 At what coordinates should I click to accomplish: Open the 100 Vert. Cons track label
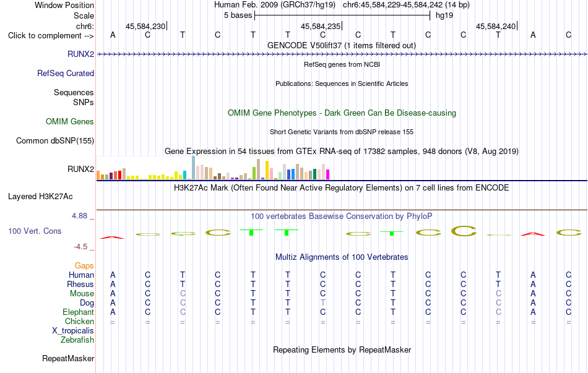point(35,231)
